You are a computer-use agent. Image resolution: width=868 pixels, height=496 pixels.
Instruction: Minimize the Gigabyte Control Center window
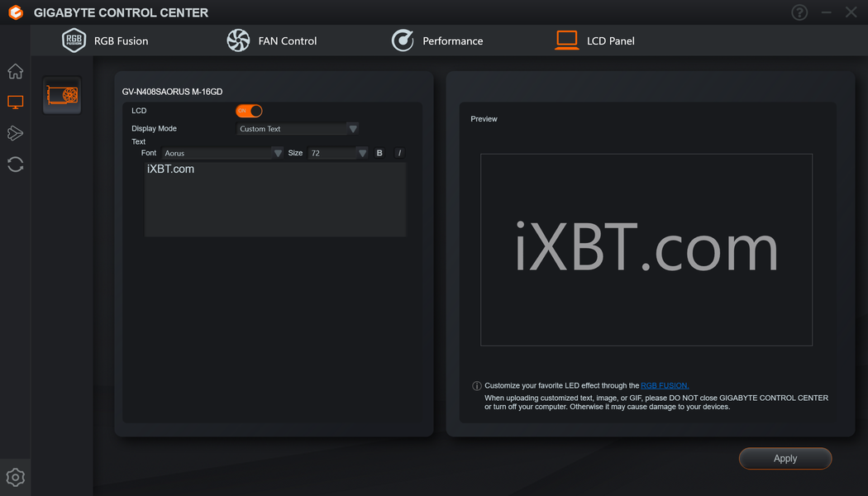827,12
